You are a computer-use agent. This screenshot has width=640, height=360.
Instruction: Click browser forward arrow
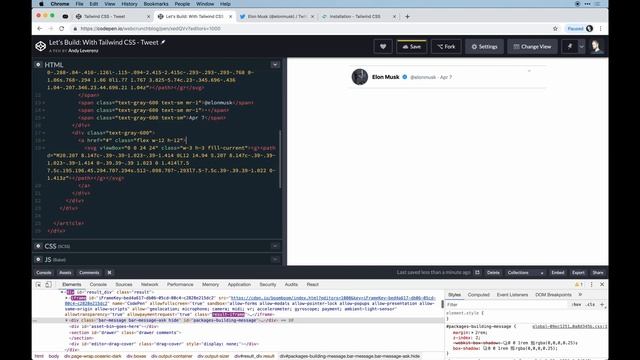pyautogui.click(x=51, y=29)
